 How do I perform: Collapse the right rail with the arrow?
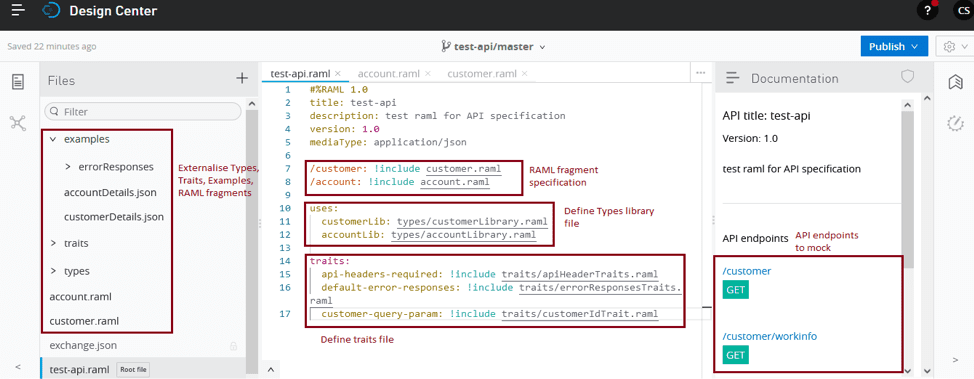coord(955,360)
